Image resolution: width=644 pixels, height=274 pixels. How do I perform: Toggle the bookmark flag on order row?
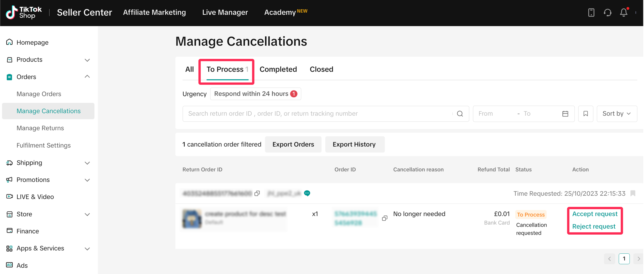pyautogui.click(x=633, y=193)
